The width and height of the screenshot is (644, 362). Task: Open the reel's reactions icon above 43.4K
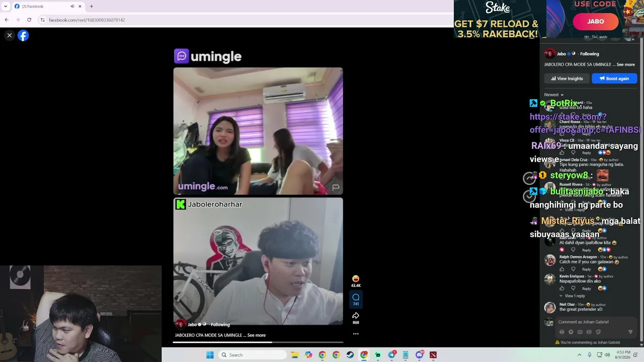click(x=356, y=279)
